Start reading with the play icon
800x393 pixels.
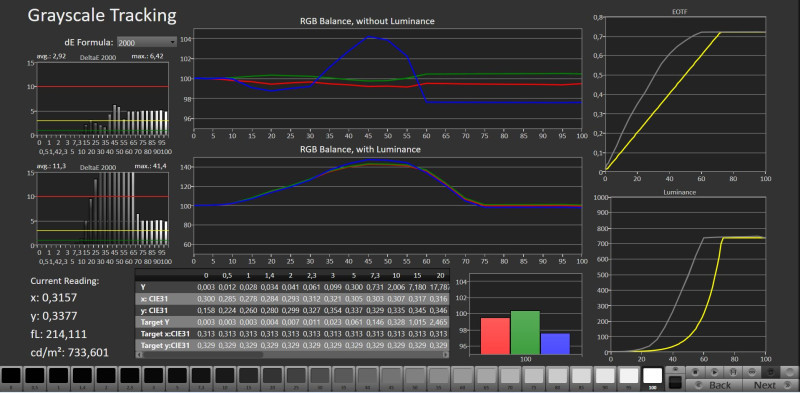[714, 372]
